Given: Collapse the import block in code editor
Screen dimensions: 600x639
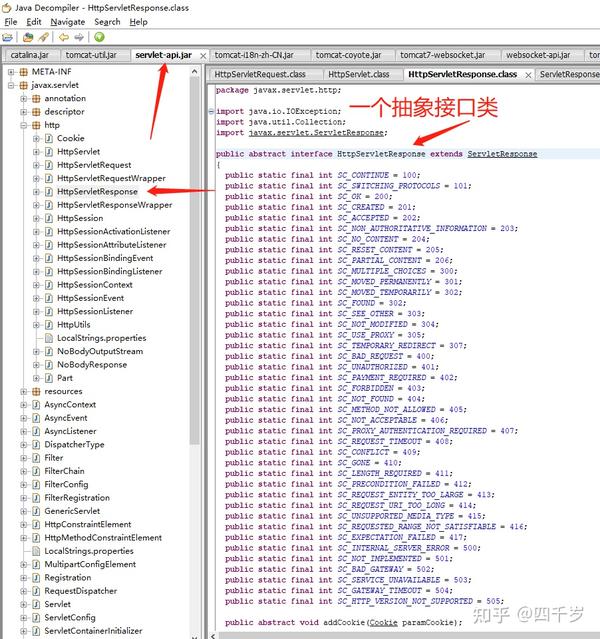Looking at the screenshot, I should [211, 111].
